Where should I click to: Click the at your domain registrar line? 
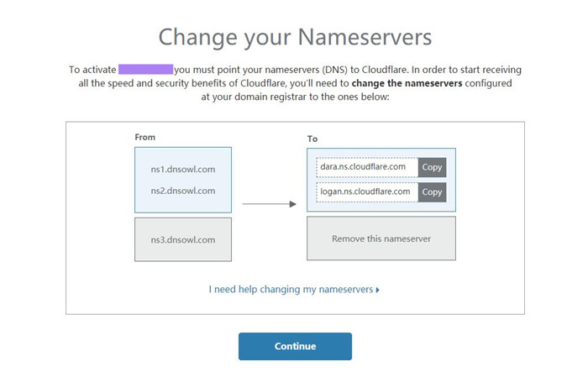pyautogui.click(x=295, y=97)
